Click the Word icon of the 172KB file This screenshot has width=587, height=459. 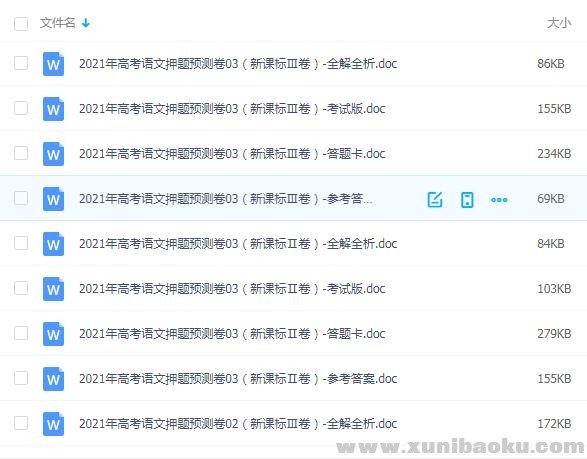point(53,424)
